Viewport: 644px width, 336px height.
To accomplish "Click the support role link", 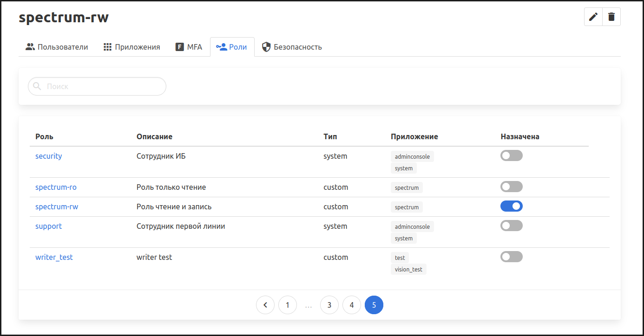I will 48,226.
